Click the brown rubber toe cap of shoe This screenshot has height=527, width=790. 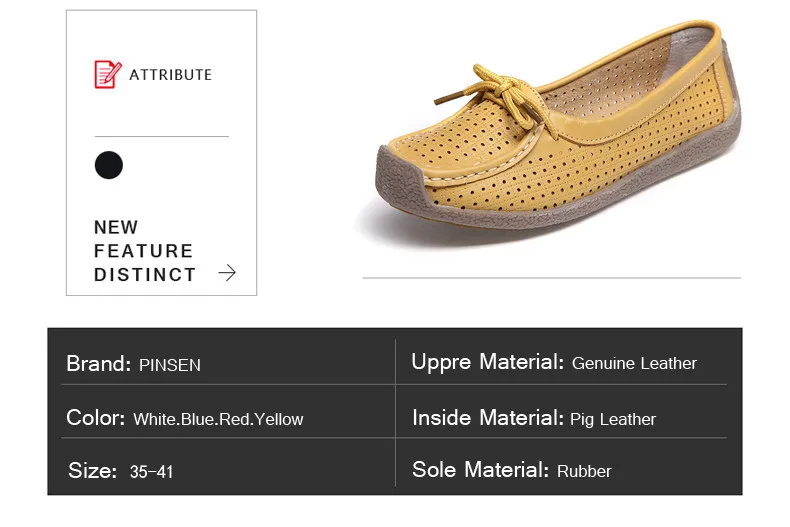click(402, 177)
